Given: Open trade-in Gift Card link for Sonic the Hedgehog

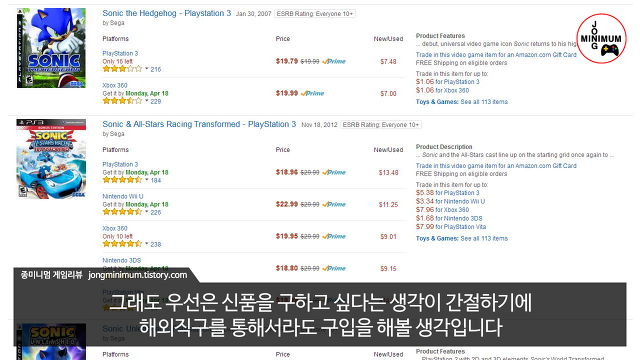Looking at the screenshot, I should tap(496, 55).
